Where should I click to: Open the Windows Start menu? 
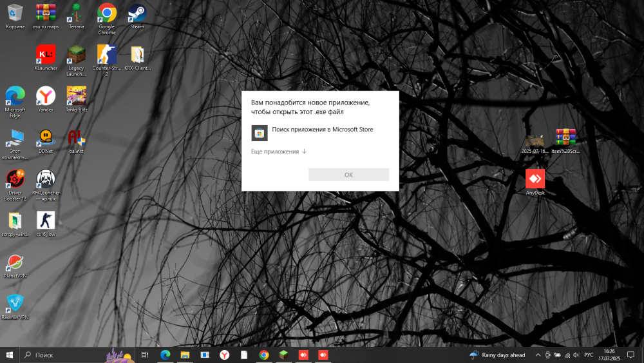coord(10,355)
